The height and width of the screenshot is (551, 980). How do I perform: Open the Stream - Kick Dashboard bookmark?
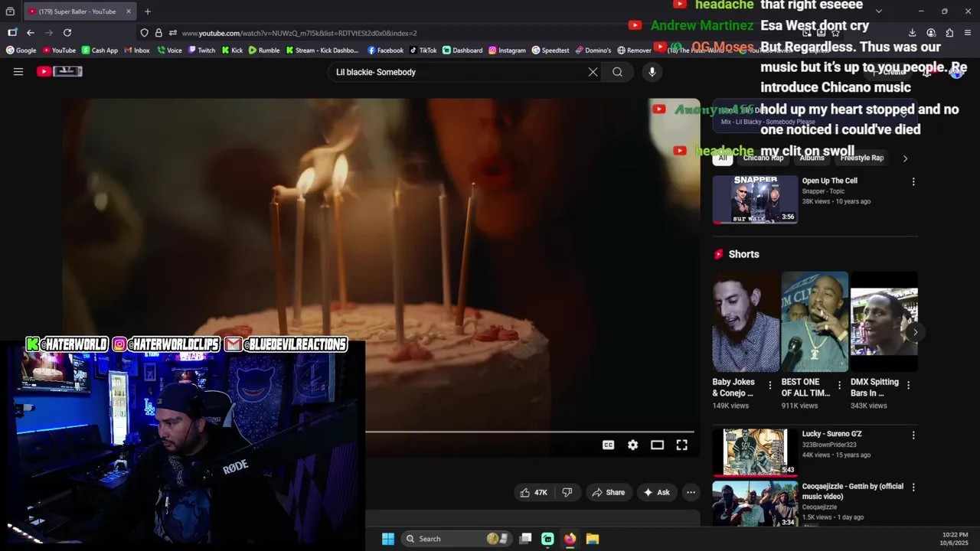[x=322, y=51]
